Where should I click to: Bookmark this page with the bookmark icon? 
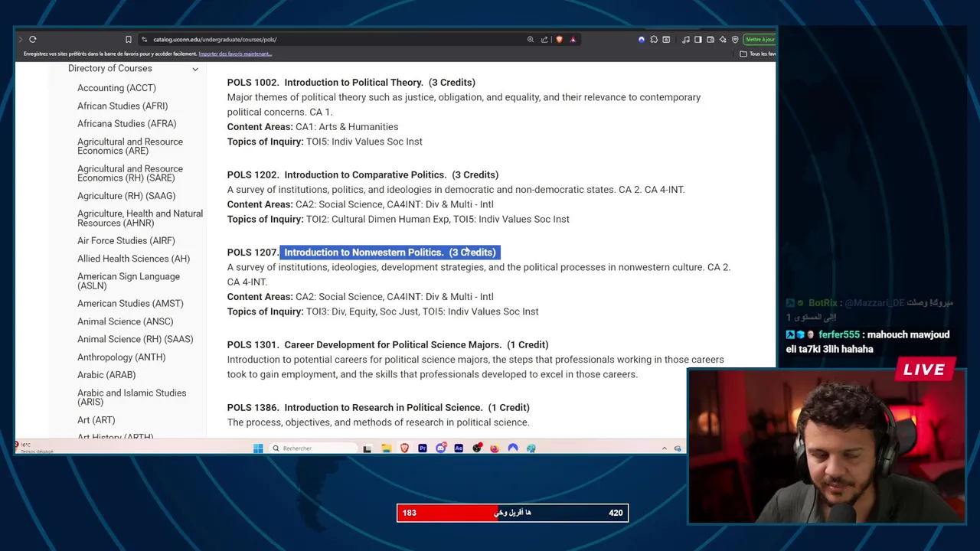coord(129,39)
